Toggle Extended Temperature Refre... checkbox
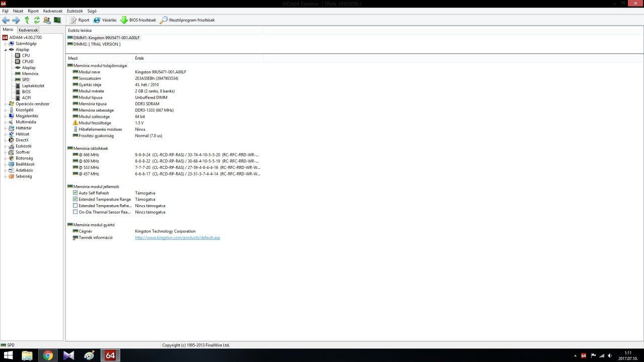This screenshot has width=644, height=362. [75, 206]
